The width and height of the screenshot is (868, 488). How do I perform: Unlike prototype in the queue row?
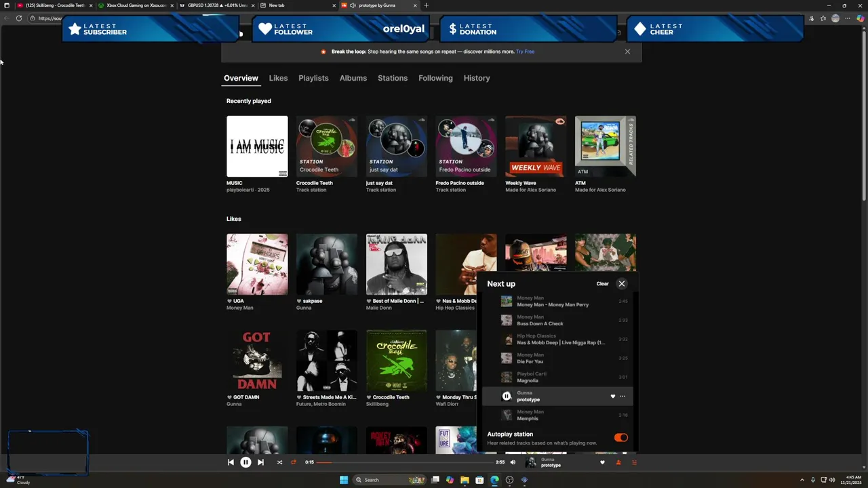point(612,396)
